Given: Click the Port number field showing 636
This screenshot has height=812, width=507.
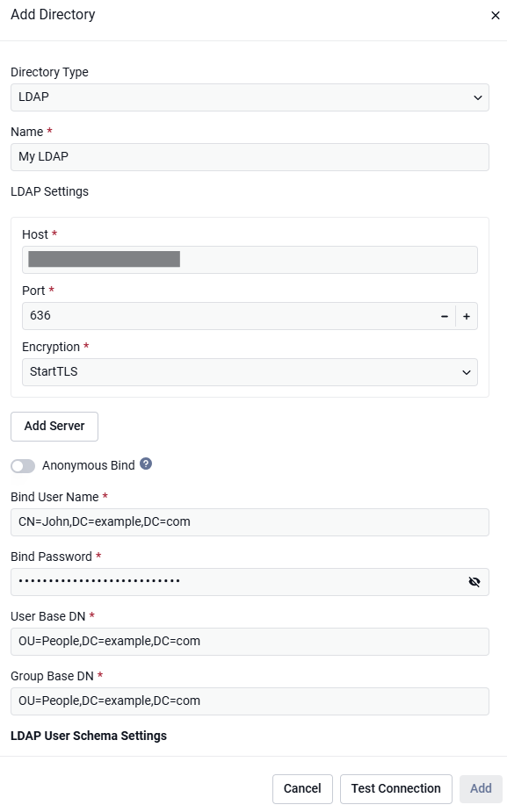Looking at the screenshot, I should [x=228, y=316].
